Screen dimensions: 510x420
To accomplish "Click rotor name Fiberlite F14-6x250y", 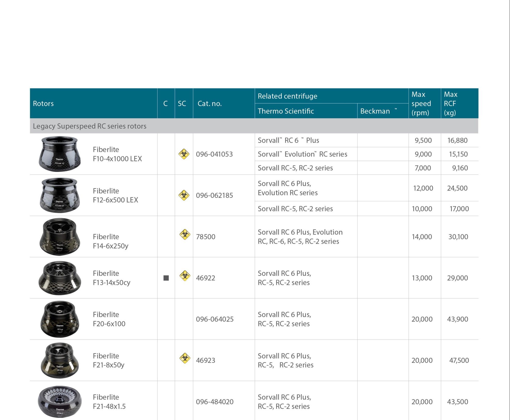I will pyautogui.click(x=111, y=241).
